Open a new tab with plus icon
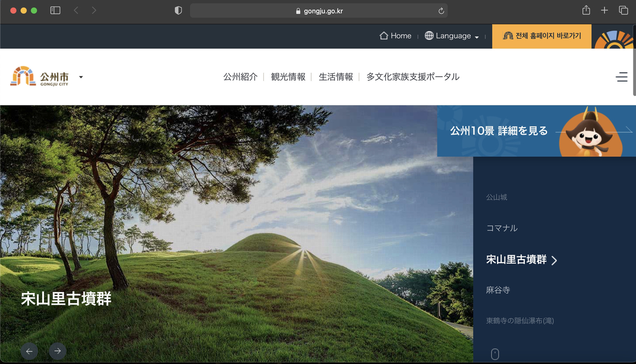 [x=604, y=10]
